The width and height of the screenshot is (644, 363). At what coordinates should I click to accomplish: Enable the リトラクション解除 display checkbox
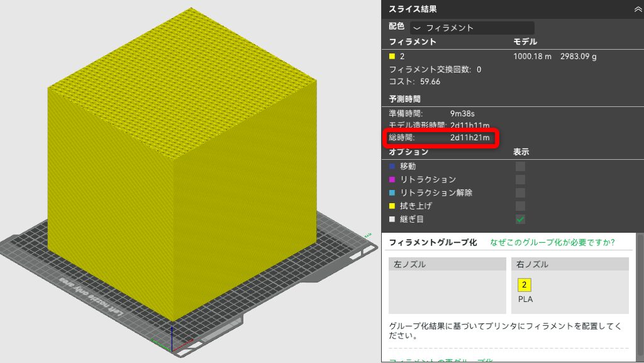[x=520, y=193]
